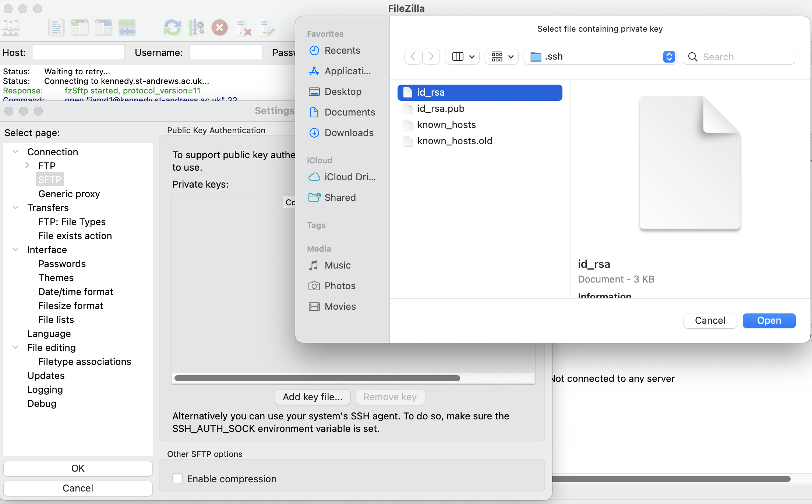The width and height of the screenshot is (812, 504).
Task: Open Music in Media sidebar
Action: click(x=342, y=265)
